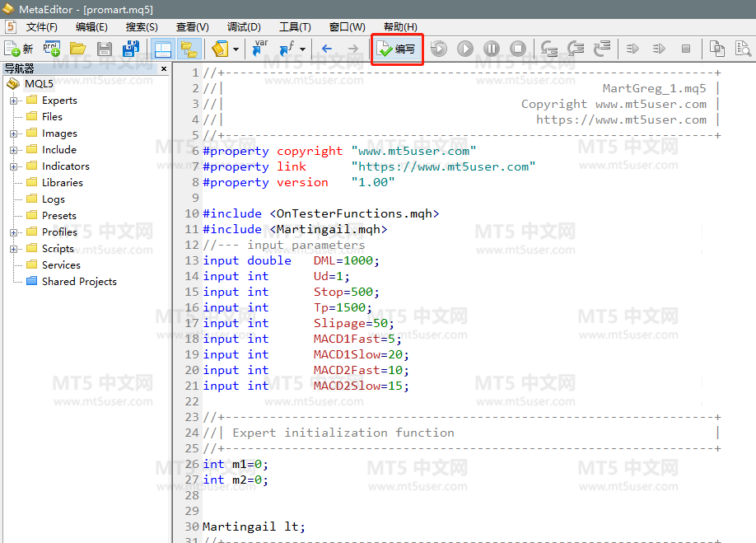This screenshot has height=543, width=756.
Task: Expand the Include folder
Action: tap(13, 150)
